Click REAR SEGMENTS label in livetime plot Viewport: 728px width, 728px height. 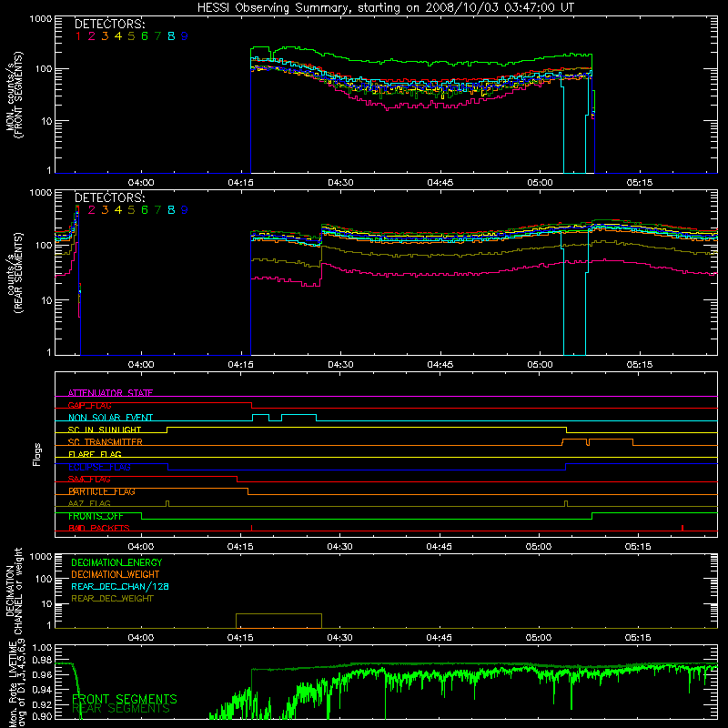tap(121, 709)
